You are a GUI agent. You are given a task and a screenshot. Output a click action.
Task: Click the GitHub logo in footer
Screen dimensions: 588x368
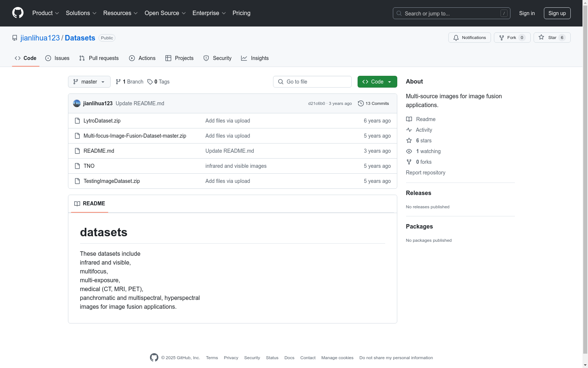[154, 357]
